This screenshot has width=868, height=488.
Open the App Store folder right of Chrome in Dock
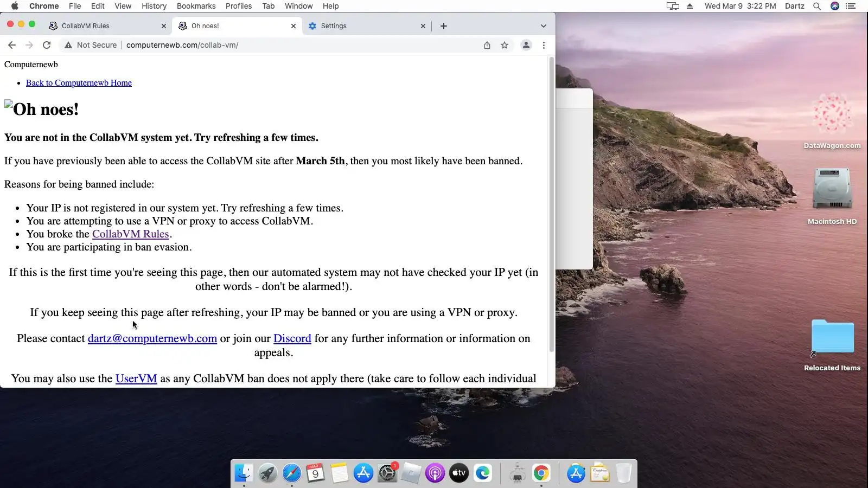(x=576, y=473)
